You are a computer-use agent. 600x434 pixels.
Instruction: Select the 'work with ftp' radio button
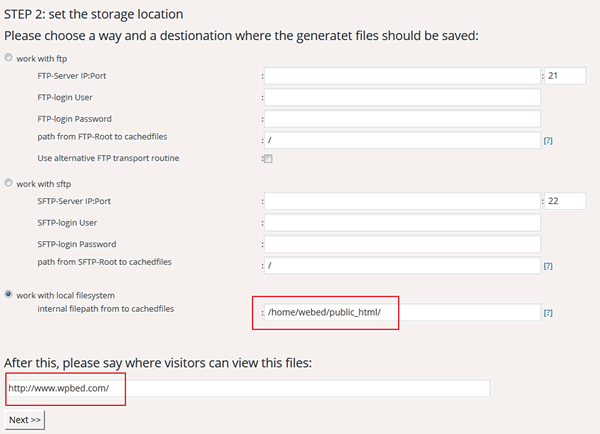(x=10, y=58)
